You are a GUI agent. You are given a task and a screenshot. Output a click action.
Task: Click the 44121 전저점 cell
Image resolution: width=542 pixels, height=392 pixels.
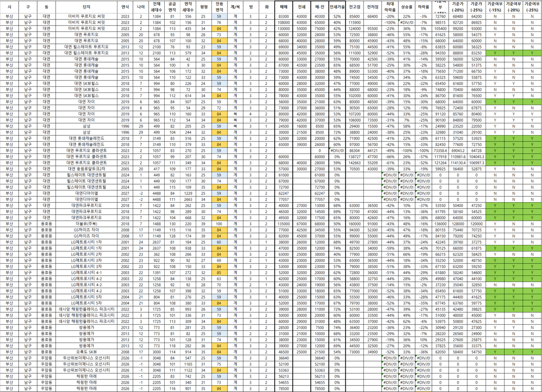(x=373, y=151)
